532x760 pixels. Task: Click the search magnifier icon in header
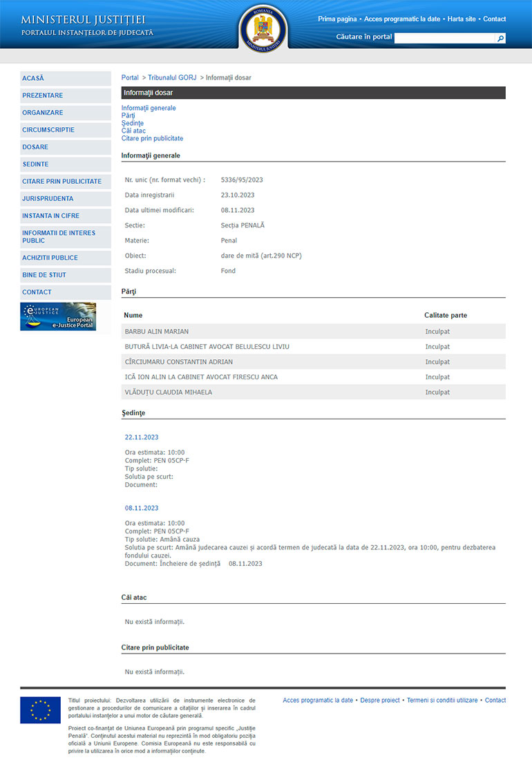500,38
